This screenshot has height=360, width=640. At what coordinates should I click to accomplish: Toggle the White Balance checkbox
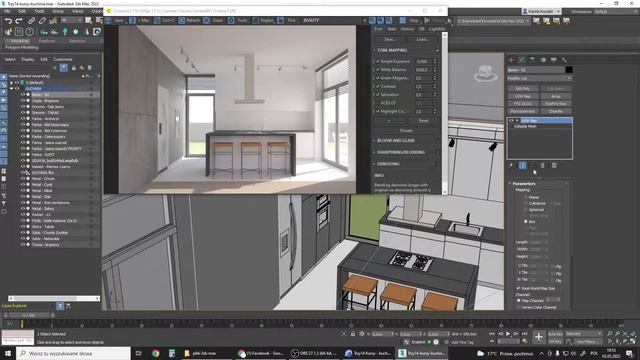(x=378, y=70)
